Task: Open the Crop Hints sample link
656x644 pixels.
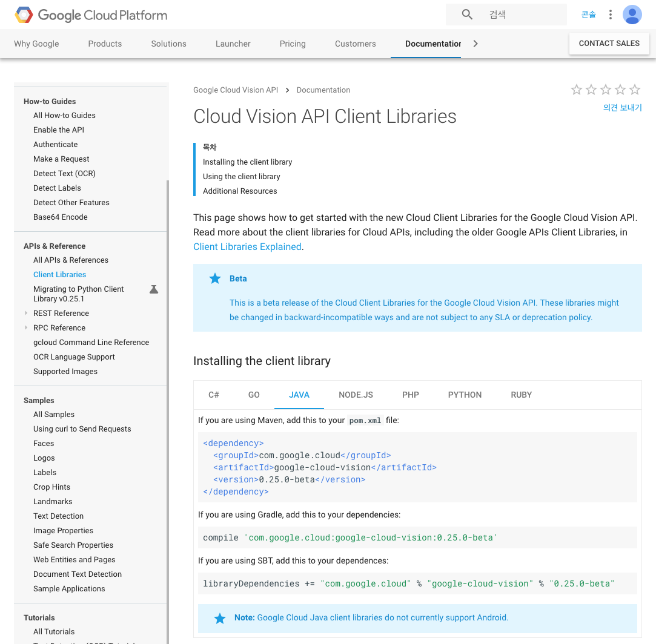Action: 51,487
